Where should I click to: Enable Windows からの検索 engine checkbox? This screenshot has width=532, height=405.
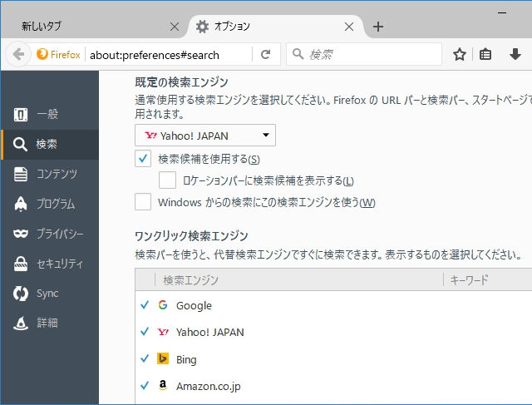(143, 201)
